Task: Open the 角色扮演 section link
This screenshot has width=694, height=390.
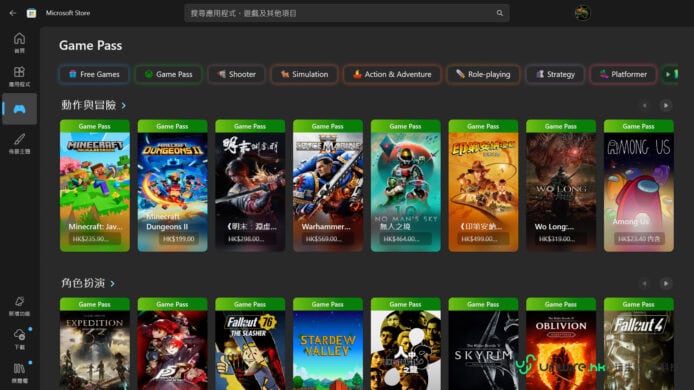Action: (88, 283)
